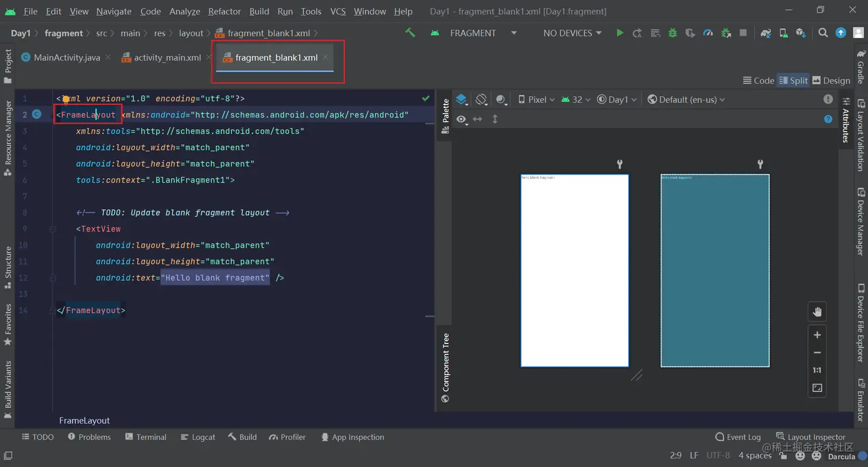Viewport: 868px width, 467px height.
Task: Click the Stop red square icon
Action: click(x=743, y=33)
